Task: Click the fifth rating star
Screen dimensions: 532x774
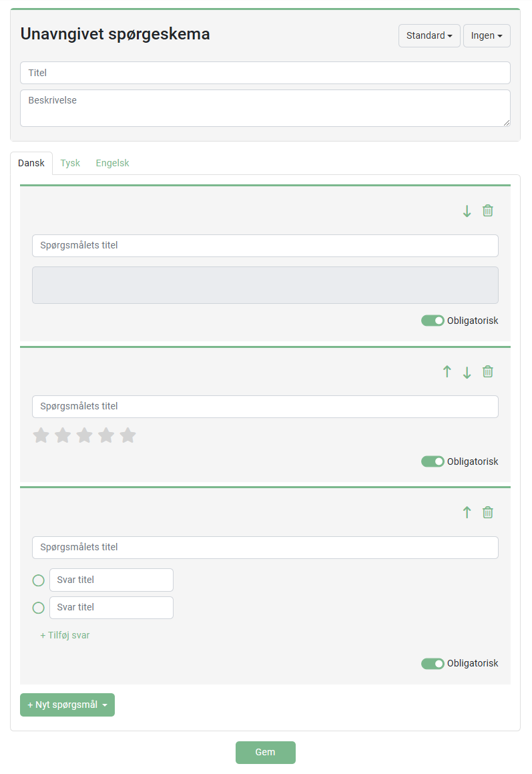Action: click(127, 436)
